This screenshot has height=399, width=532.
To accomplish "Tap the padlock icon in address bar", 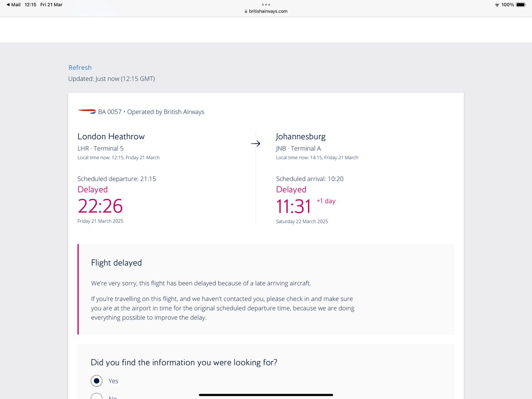I will point(246,12).
